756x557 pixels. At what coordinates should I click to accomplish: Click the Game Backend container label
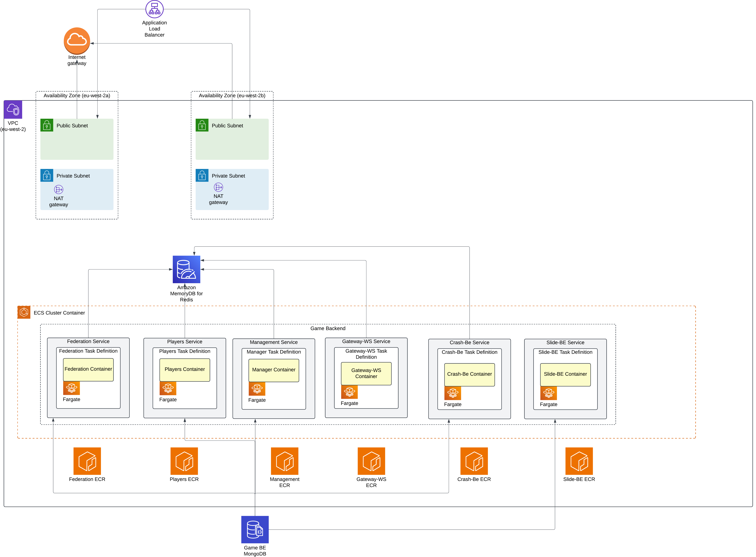point(328,328)
